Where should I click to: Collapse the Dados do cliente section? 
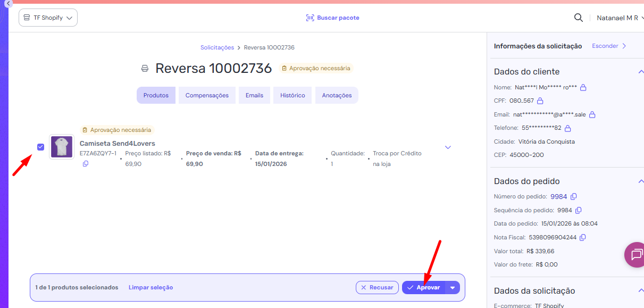pos(640,72)
